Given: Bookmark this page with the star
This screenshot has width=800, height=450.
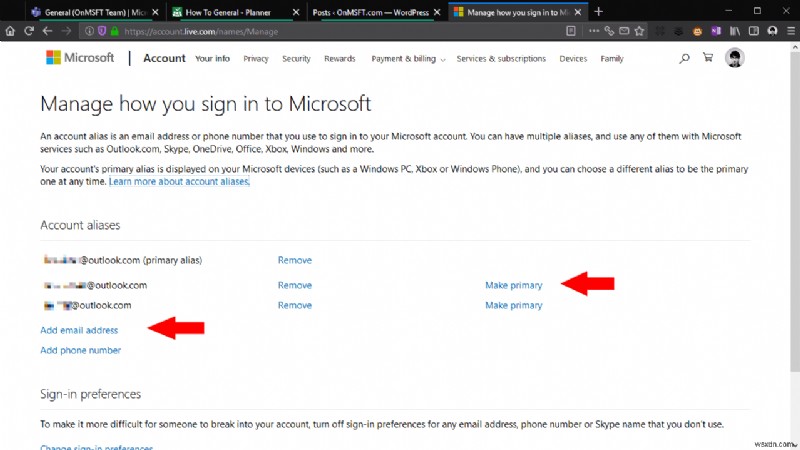Looking at the screenshot, I should (639, 31).
